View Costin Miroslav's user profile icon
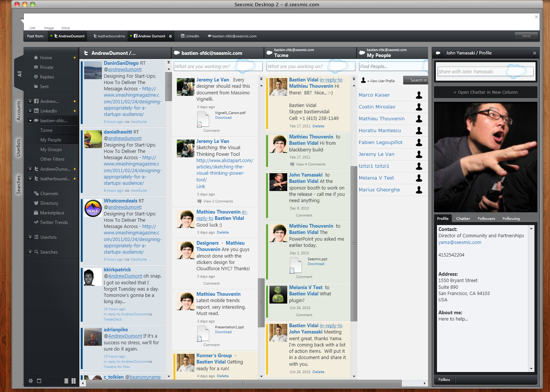 (419, 107)
